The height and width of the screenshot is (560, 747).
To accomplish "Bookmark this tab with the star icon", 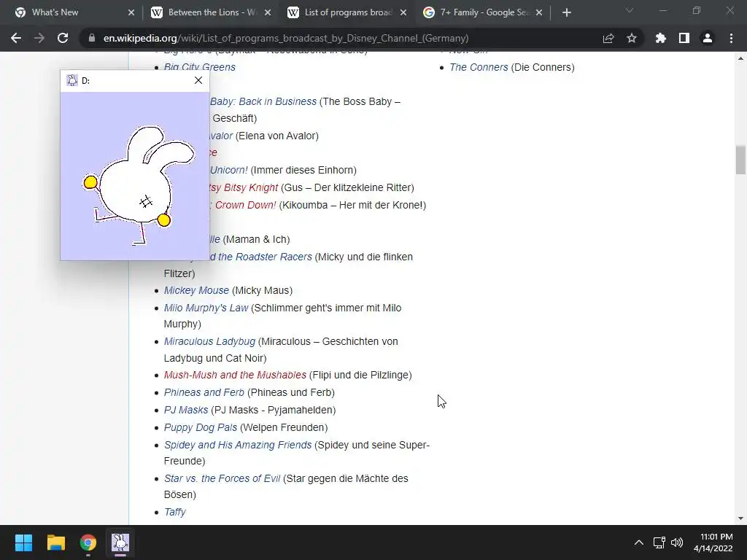I will (632, 38).
